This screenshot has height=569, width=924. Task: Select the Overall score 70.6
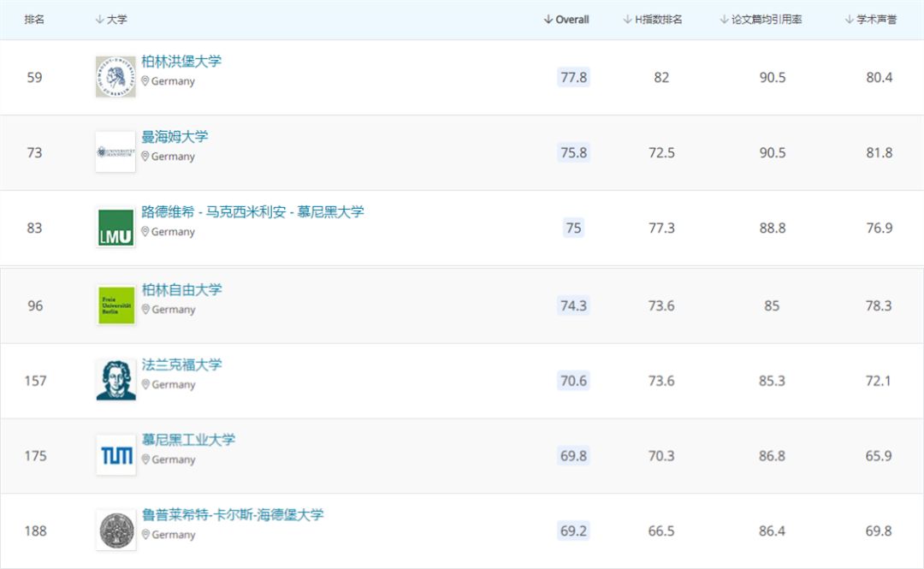(573, 381)
